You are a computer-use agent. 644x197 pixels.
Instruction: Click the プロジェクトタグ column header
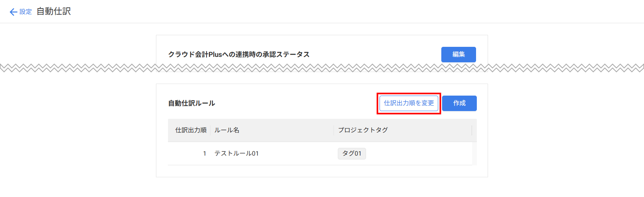(x=363, y=130)
